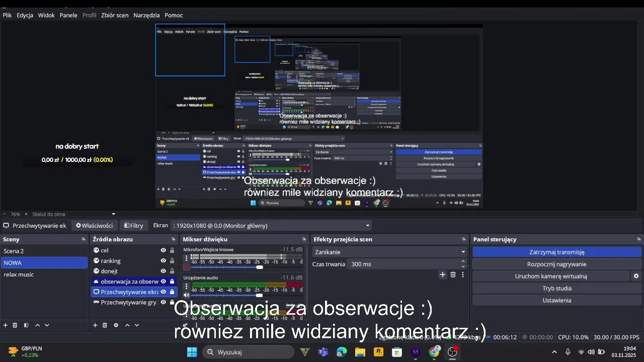The width and height of the screenshot is (644, 362).
Task: Open File Explorer from taskbar
Action: pyautogui.click(x=360, y=352)
